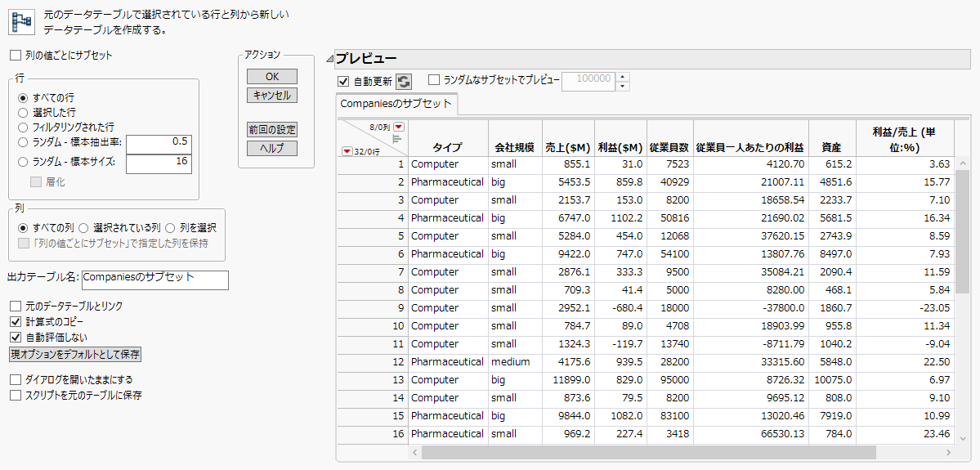The height and width of the screenshot is (470, 980).
Task: Click the タイプ column header
Action: pos(447,148)
